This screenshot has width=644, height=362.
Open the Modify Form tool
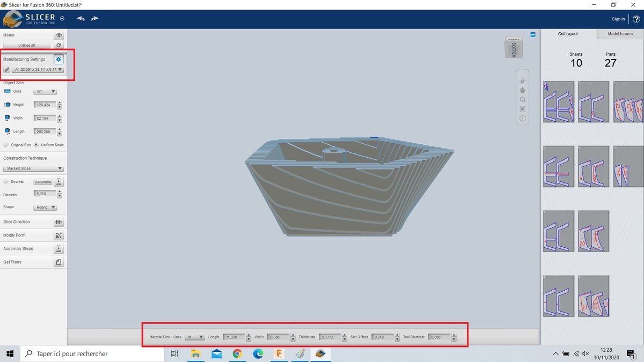[x=59, y=235]
